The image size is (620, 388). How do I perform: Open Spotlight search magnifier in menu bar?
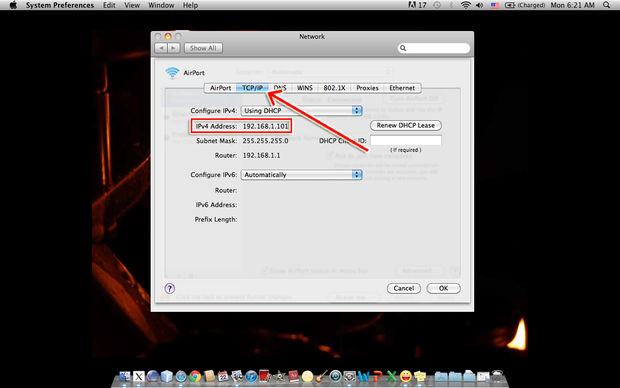607,5
